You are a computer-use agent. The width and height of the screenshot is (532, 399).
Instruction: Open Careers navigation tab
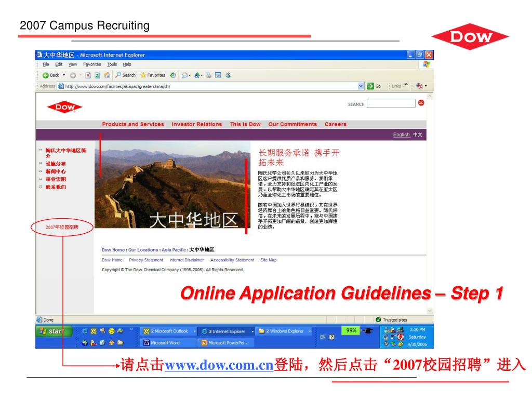(x=336, y=124)
